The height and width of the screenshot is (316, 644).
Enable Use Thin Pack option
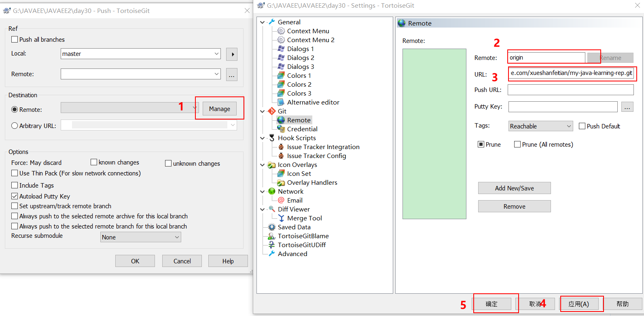pyautogui.click(x=15, y=173)
